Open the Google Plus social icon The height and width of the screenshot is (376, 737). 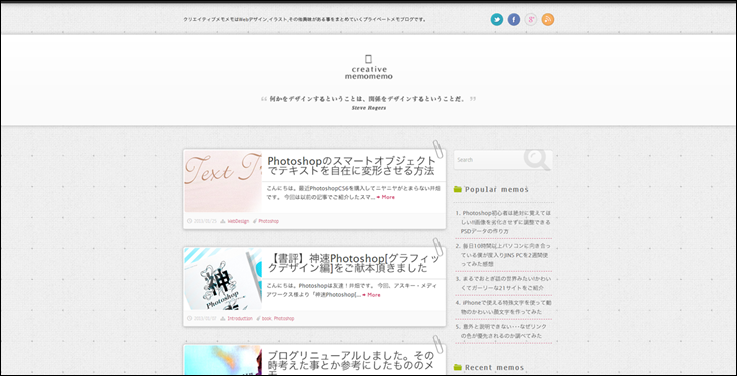[531, 19]
